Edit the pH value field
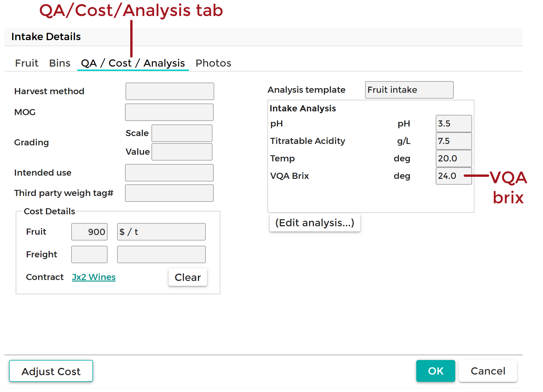 [454, 124]
